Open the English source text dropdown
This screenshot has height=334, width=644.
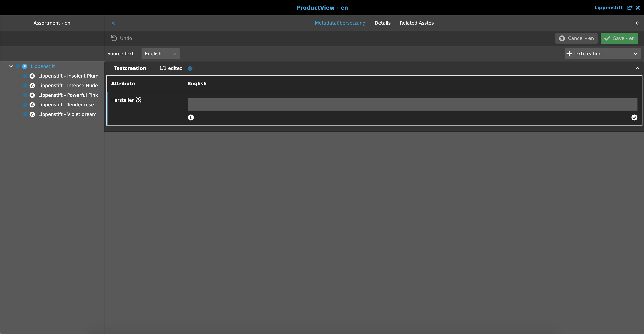[x=161, y=54]
